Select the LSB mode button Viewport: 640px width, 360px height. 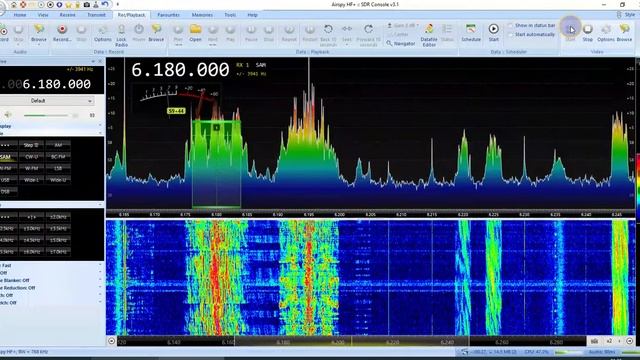[58, 168]
